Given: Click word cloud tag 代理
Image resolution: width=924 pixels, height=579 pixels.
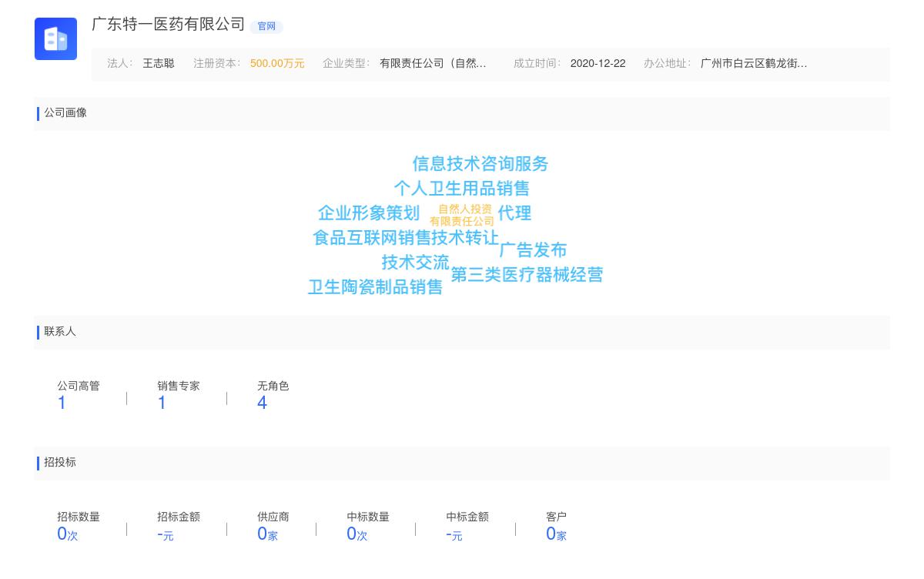Looking at the screenshot, I should pos(514,213).
